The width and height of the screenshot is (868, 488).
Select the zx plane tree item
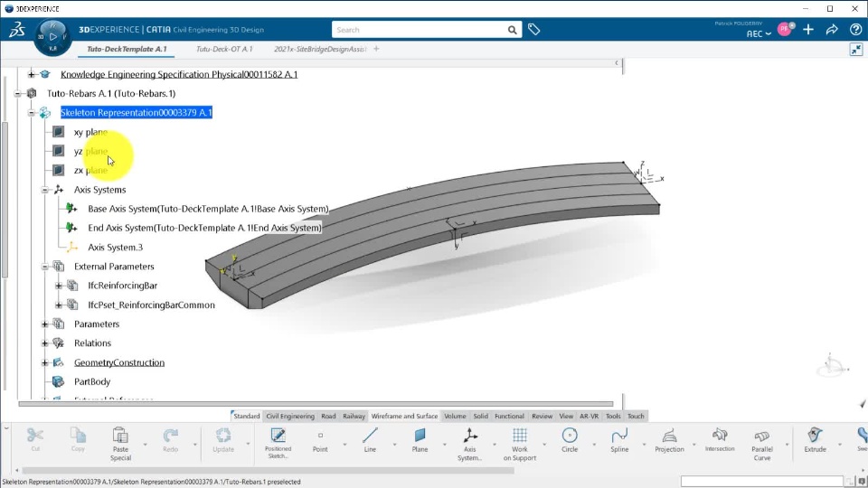(90, 171)
